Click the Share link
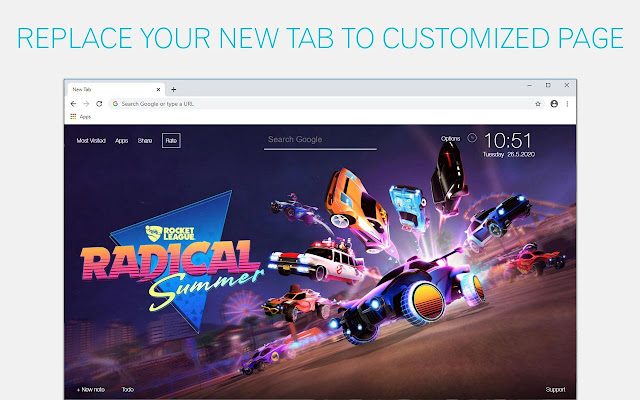 (145, 140)
